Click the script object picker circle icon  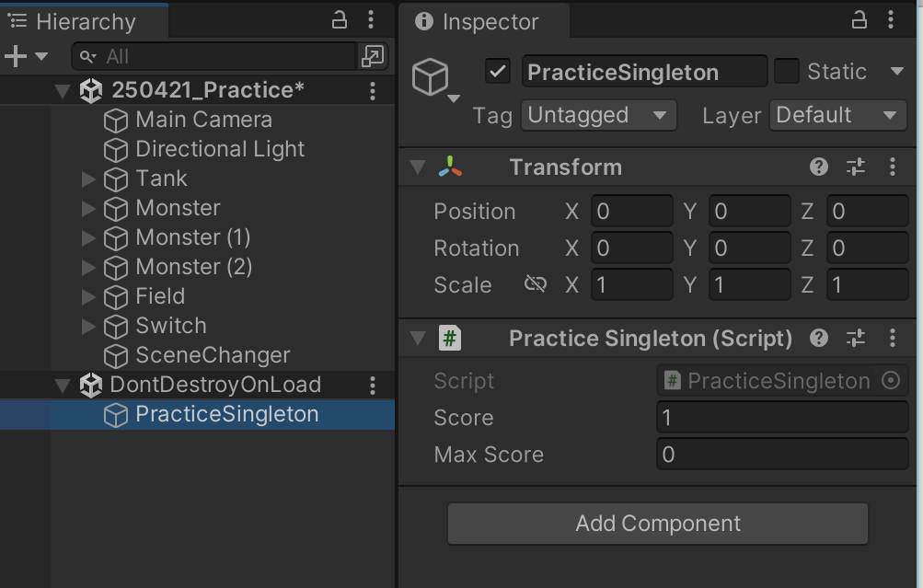pos(890,381)
